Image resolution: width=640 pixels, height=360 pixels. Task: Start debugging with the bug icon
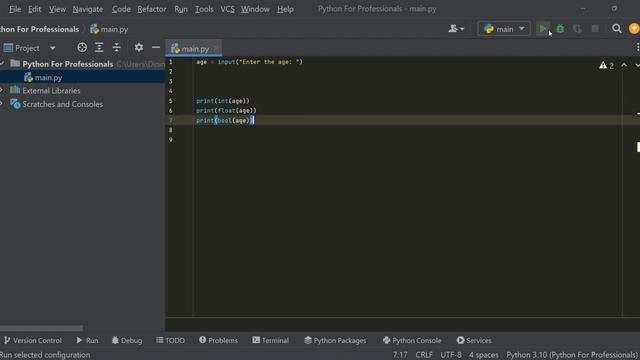click(x=560, y=29)
